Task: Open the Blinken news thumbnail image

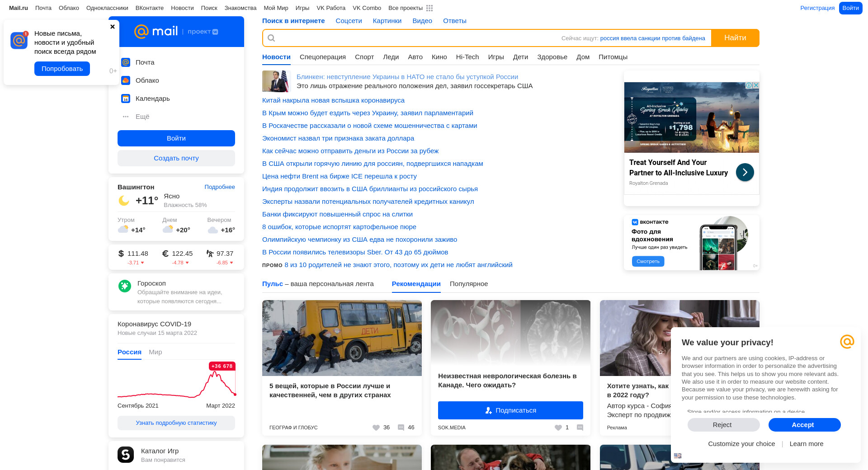Action: coord(276,81)
